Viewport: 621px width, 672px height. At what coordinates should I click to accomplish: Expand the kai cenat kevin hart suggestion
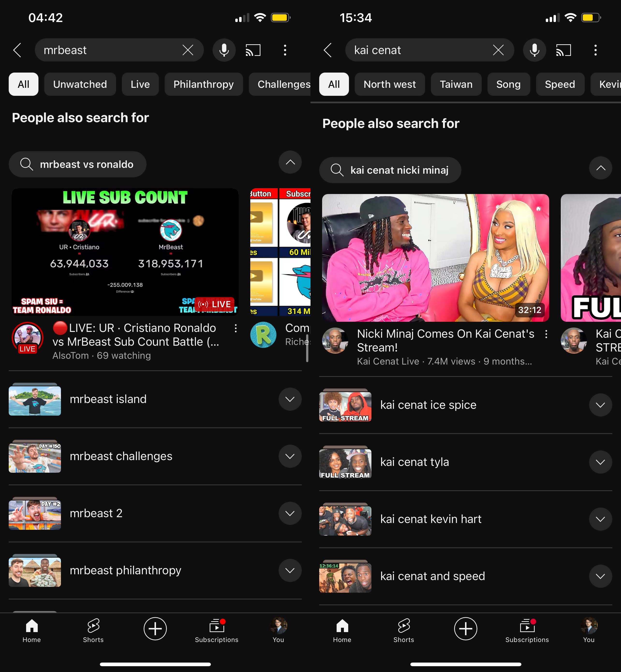(600, 519)
